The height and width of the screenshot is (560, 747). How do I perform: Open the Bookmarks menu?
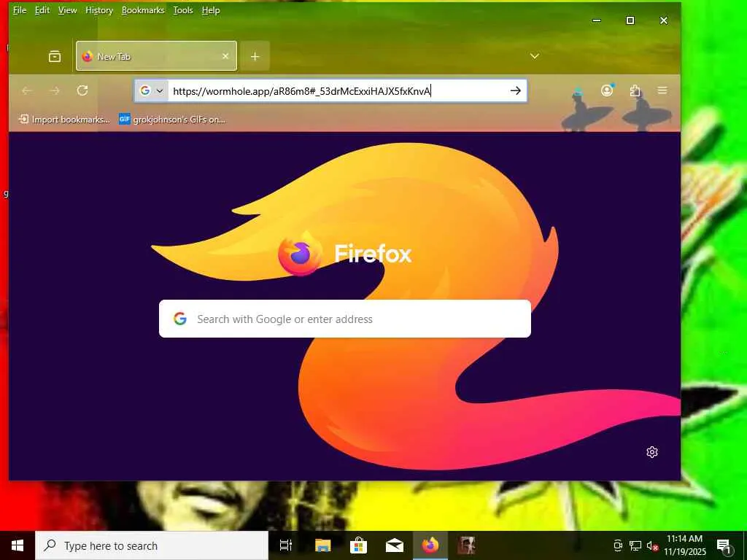tap(143, 10)
